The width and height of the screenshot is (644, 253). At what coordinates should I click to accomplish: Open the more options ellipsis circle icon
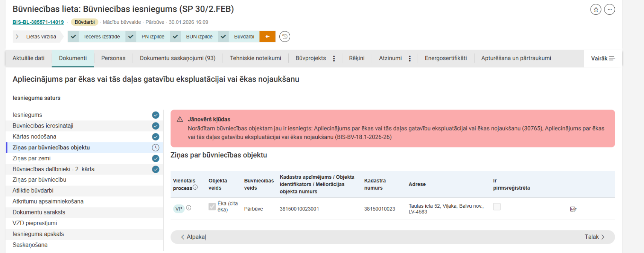[609, 9]
